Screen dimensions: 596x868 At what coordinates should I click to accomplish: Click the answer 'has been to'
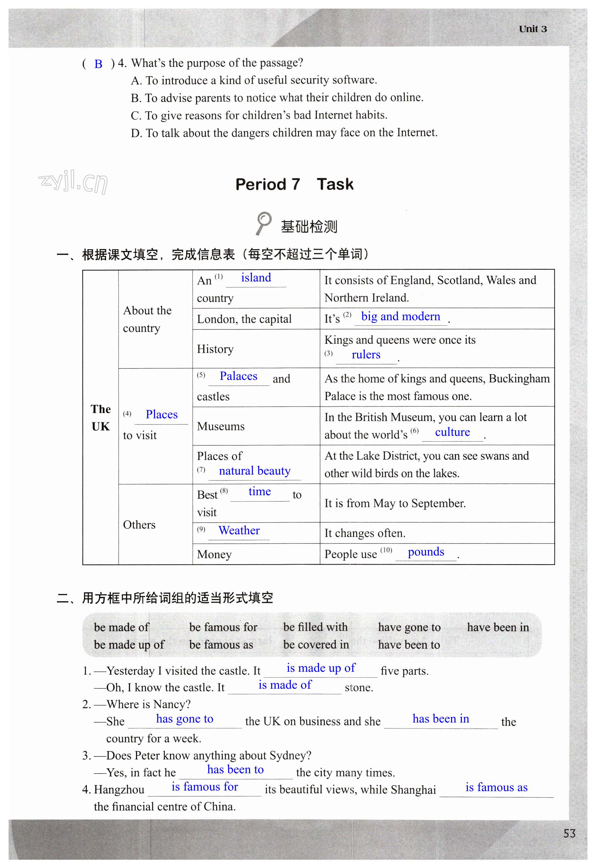pos(235,770)
